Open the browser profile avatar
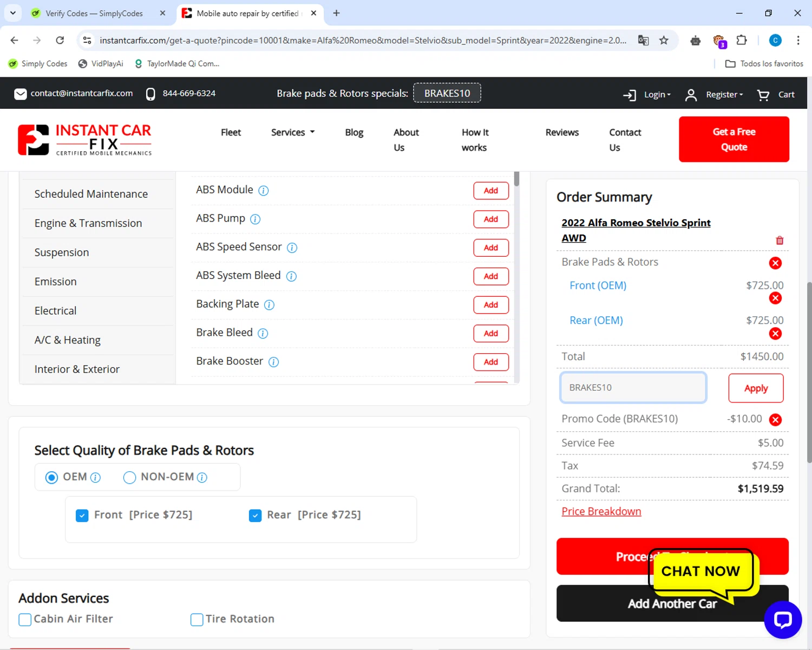The image size is (812, 650). coord(775,41)
